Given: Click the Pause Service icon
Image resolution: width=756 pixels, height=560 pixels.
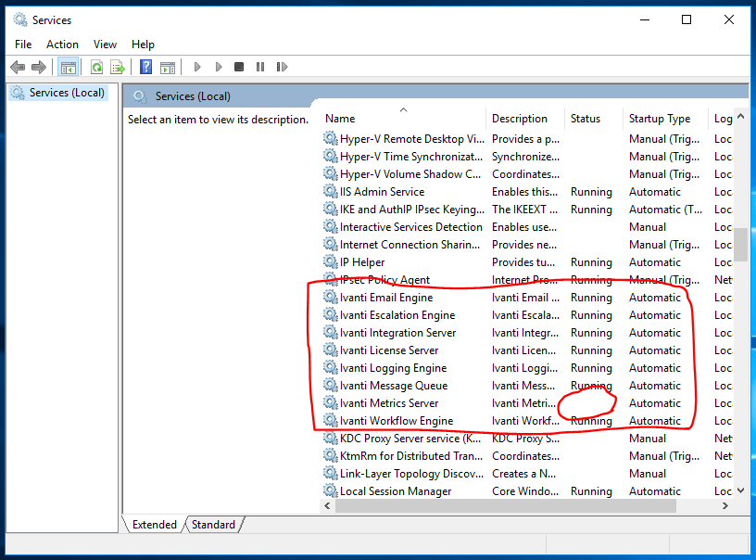Looking at the screenshot, I should [x=260, y=67].
